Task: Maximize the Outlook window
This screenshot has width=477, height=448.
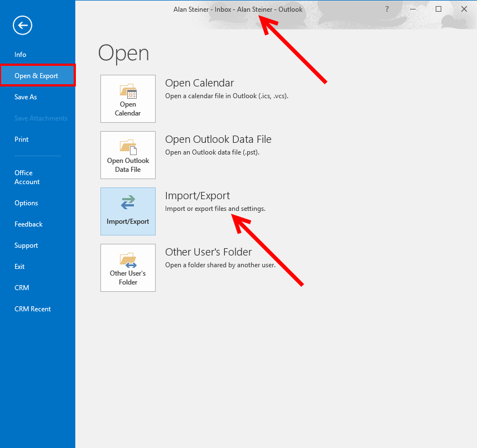Action: click(439, 9)
